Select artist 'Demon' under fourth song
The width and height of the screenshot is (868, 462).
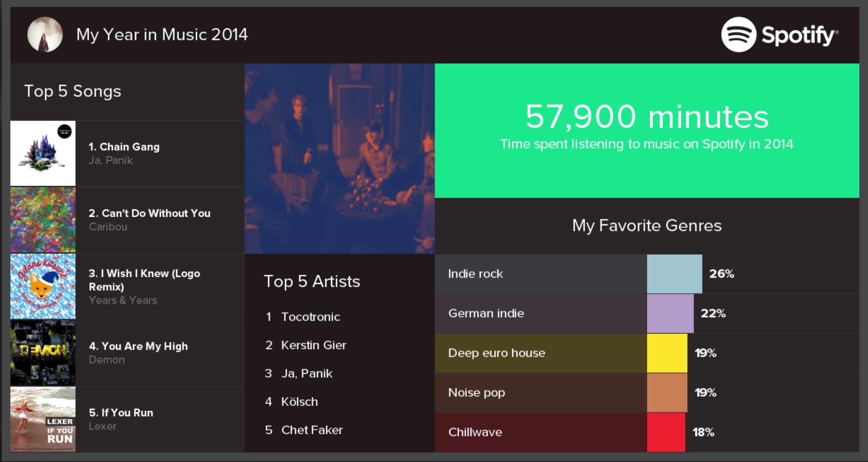[x=107, y=360]
